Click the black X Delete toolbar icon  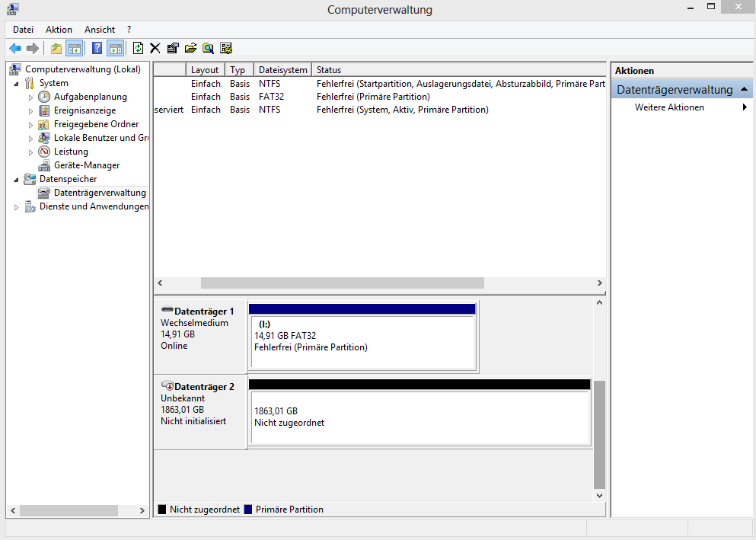click(x=155, y=48)
